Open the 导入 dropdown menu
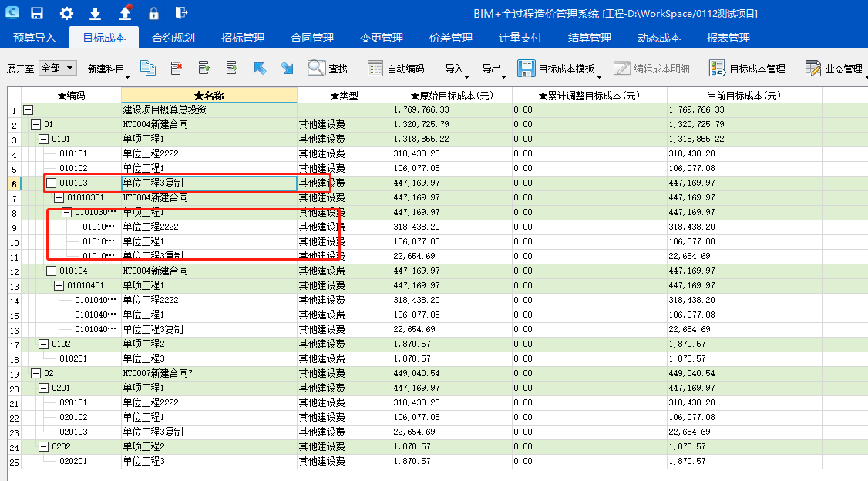 (x=456, y=69)
